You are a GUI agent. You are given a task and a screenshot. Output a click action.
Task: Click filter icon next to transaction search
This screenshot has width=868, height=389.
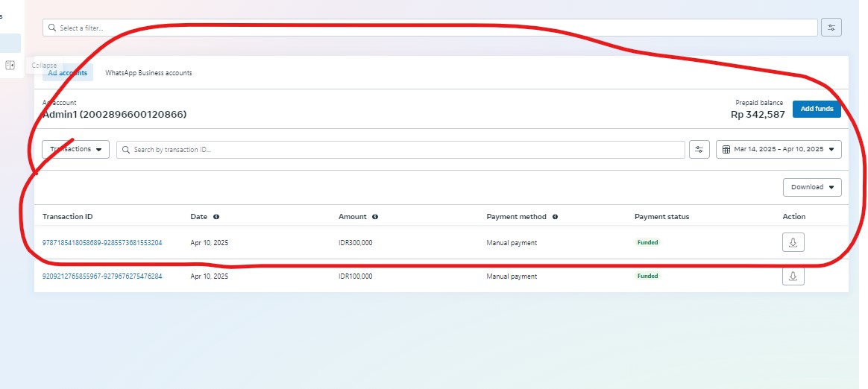pyautogui.click(x=699, y=149)
